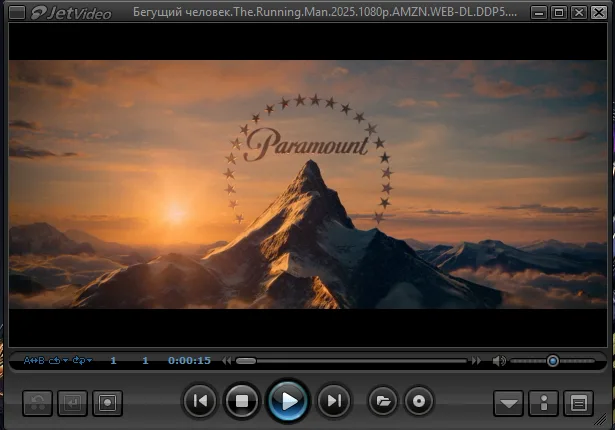Click the seek bar to jump ahead
Viewport: 615px width, 430px height.
[351, 361]
